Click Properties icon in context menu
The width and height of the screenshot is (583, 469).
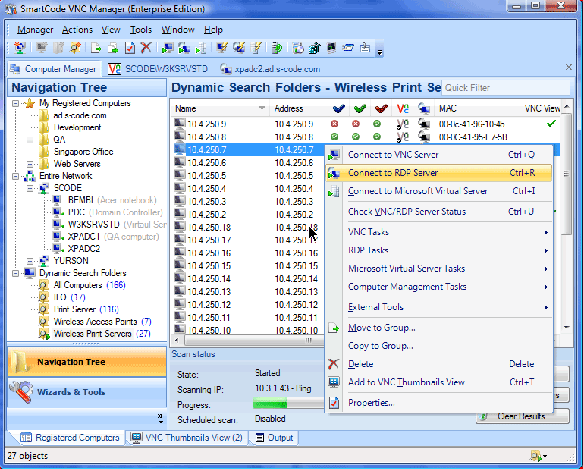[x=334, y=402]
